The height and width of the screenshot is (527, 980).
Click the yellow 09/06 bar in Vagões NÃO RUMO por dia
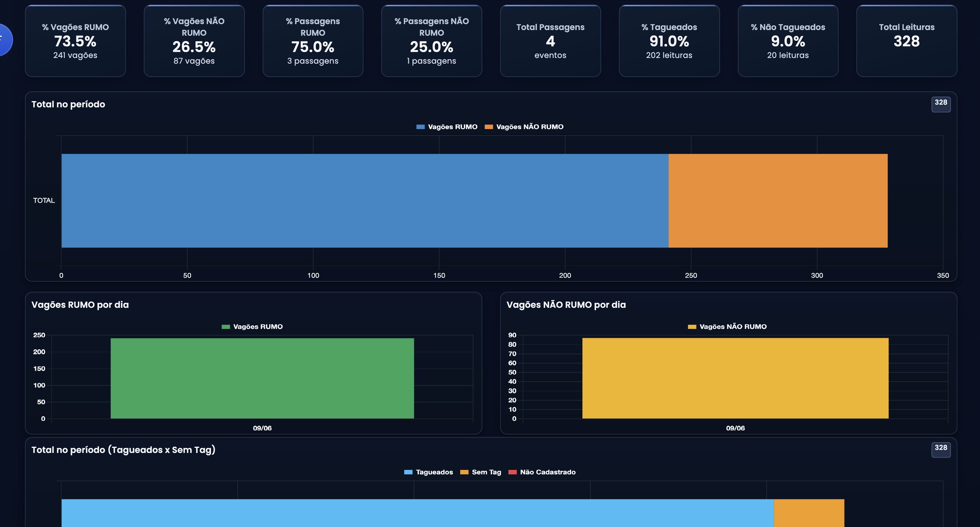pyautogui.click(x=735, y=378)
